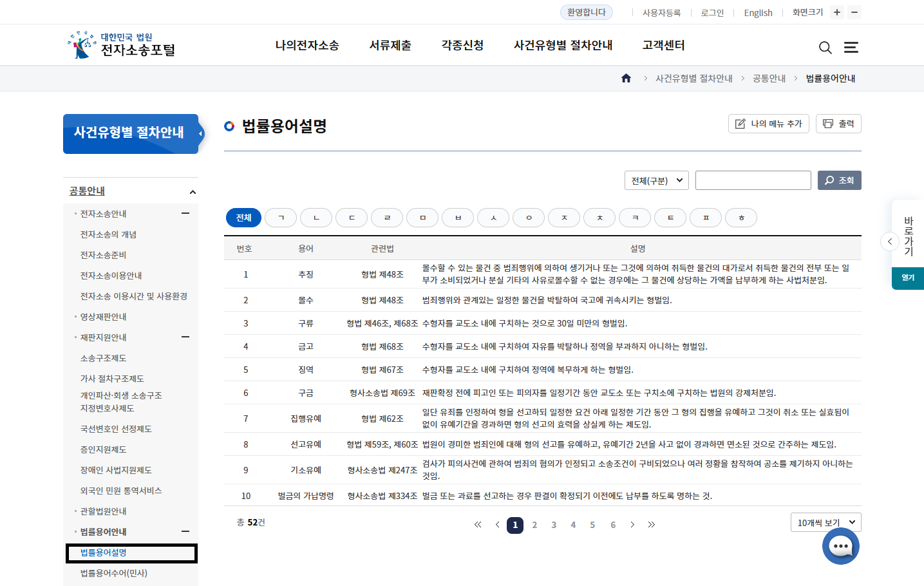This screenshot has height=586, width=924.
Task: Click the 나의 메뉴 추가 button
Action: point(769,124)
